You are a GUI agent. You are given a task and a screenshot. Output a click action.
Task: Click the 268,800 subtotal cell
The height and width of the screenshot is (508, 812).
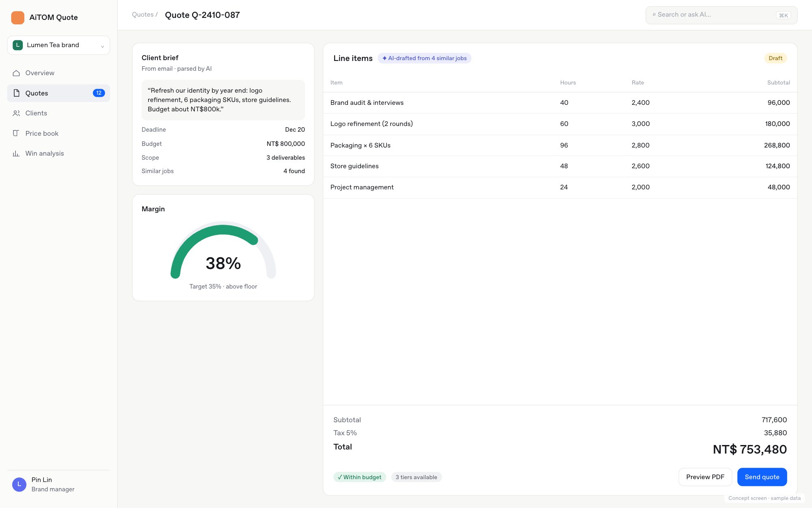point(777,145)
